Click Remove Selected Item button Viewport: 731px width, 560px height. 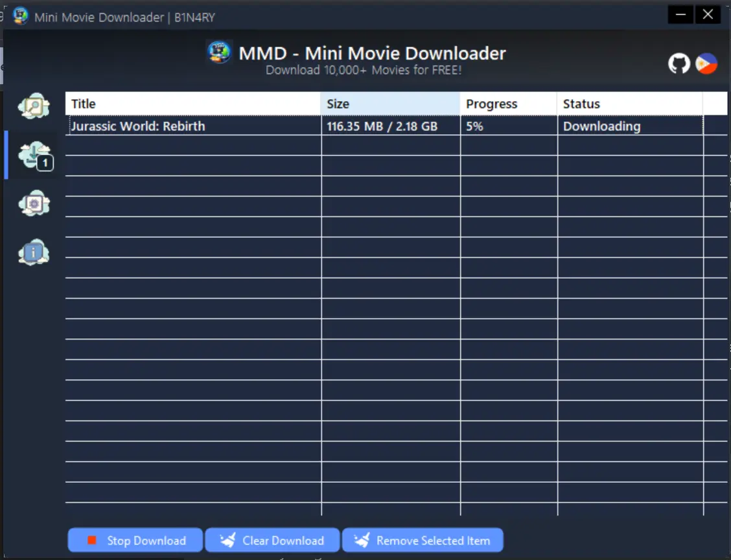pos(423,540)
